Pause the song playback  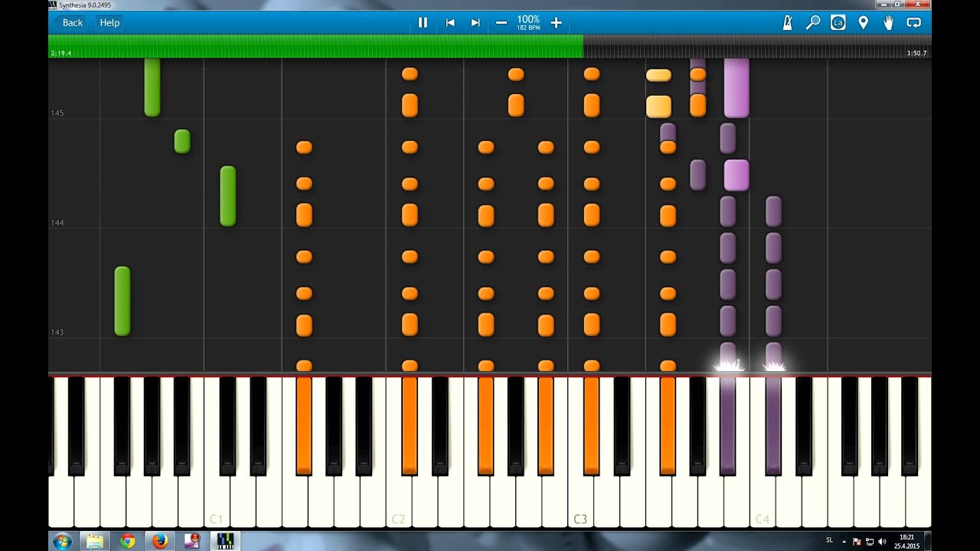pos(423,23)
